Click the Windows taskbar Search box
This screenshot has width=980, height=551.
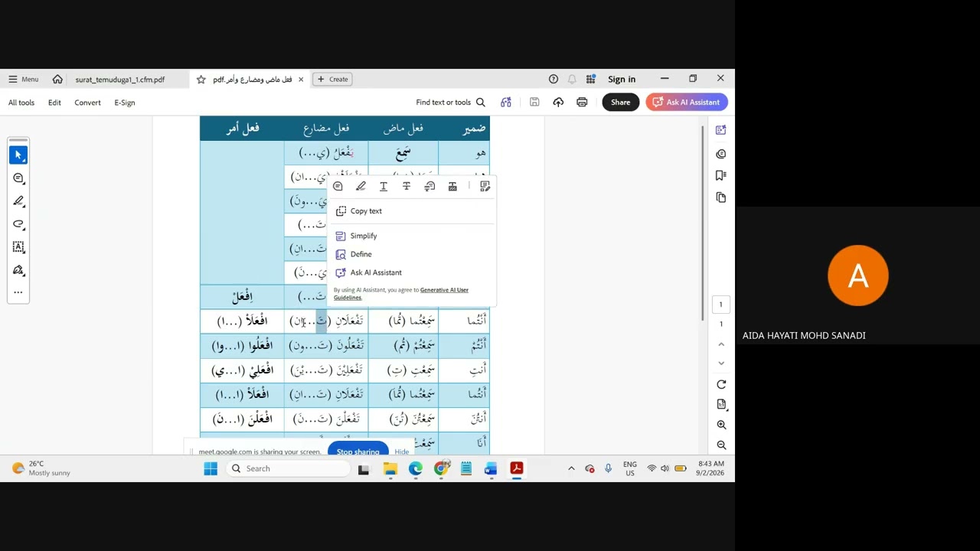tap(287, 468)
